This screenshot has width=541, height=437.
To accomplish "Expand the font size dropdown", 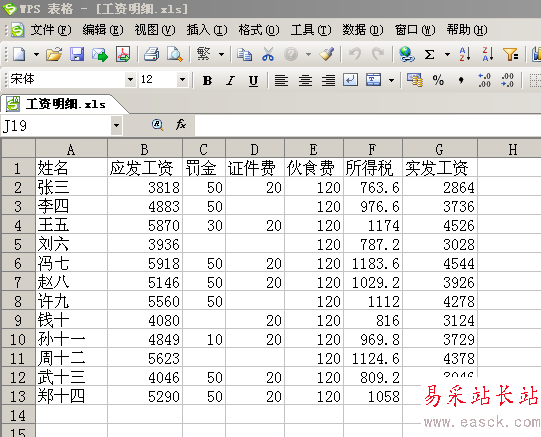I will (x=183, y=80).
